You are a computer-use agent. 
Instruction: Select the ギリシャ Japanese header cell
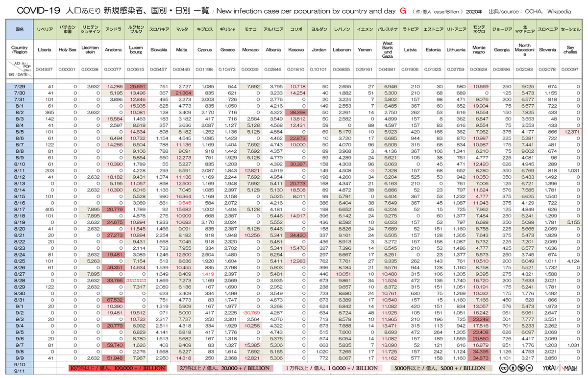[227, 29]
